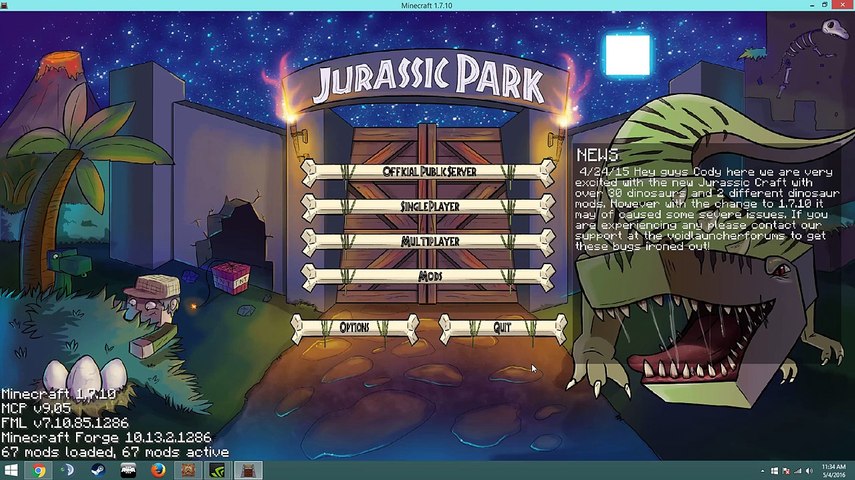This screenshot has width=855, height=480.
Task: Click the Minecraft window icon in title bar
Action: [x=4, y=5]
